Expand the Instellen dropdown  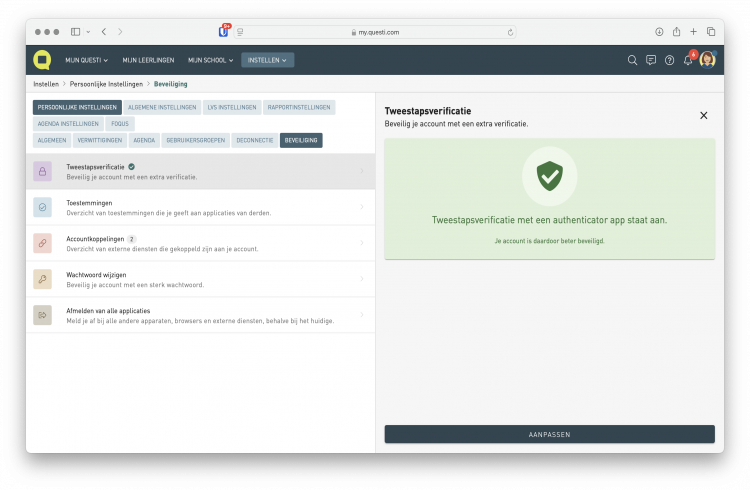click(x=267, y=60)
